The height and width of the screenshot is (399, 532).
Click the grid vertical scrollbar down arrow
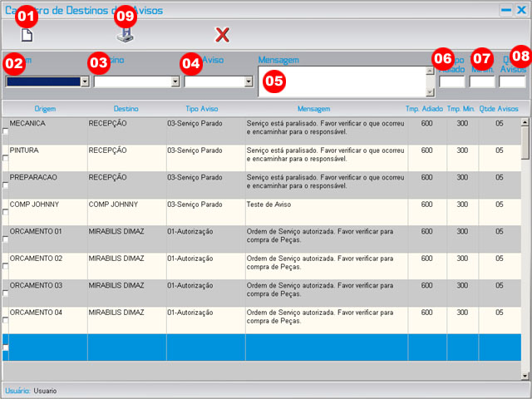[525, 376]
